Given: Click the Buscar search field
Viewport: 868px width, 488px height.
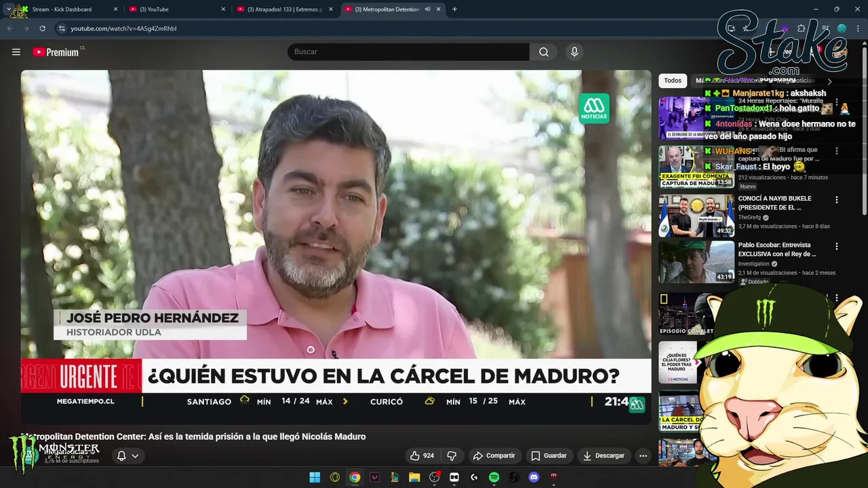Looking at the screenshot, I should [x=409, y=52].
